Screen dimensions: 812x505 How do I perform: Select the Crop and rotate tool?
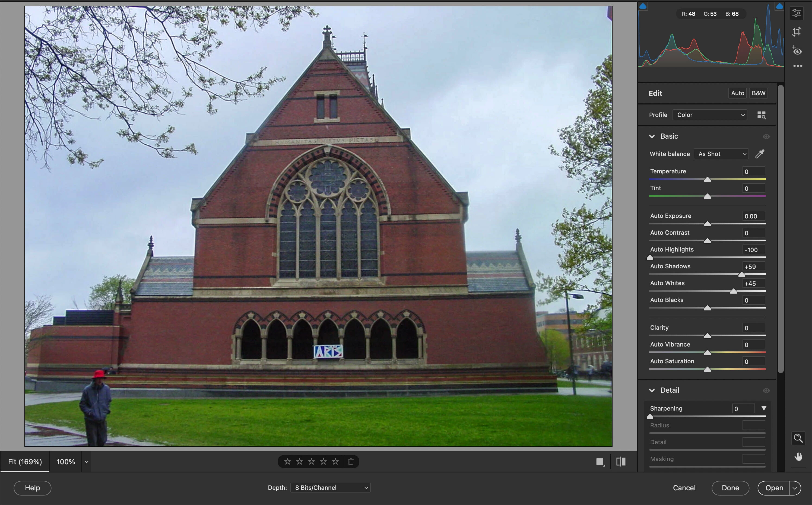tap(797, 32)
